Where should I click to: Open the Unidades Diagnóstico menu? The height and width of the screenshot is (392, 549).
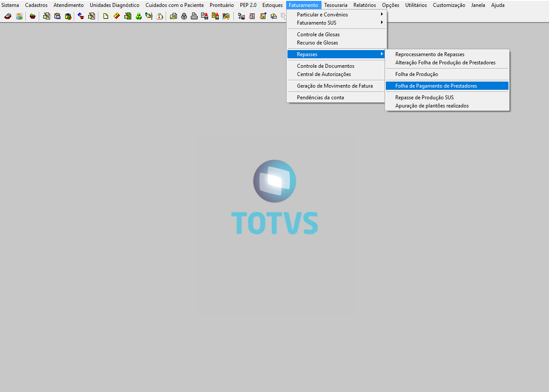pyautogui.click(x=114, y=5)
